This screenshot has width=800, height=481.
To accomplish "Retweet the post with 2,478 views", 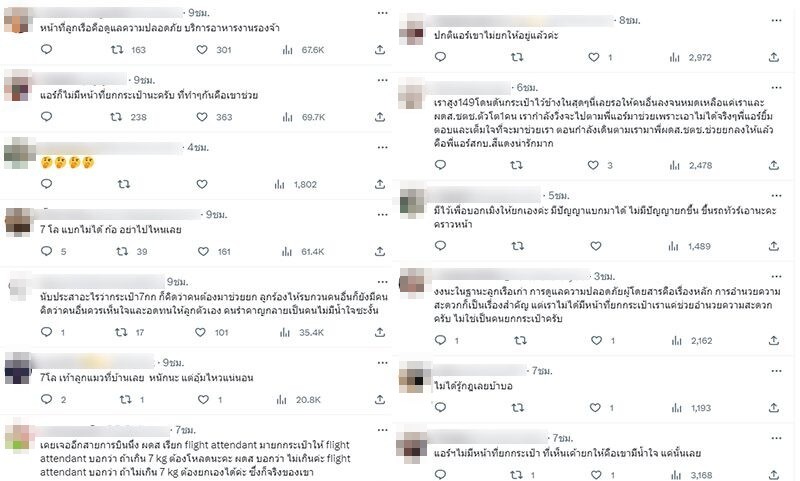I will pyautogui.click(x=516, y=165).
